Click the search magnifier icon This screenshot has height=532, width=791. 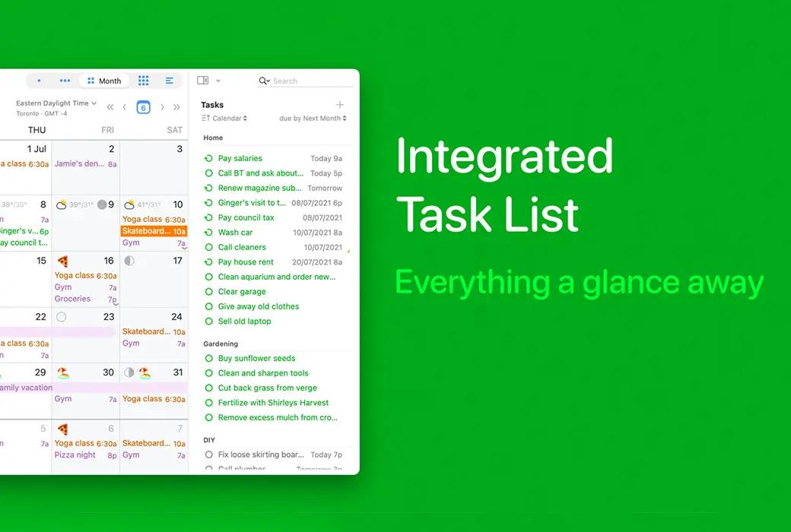[262, 81]
